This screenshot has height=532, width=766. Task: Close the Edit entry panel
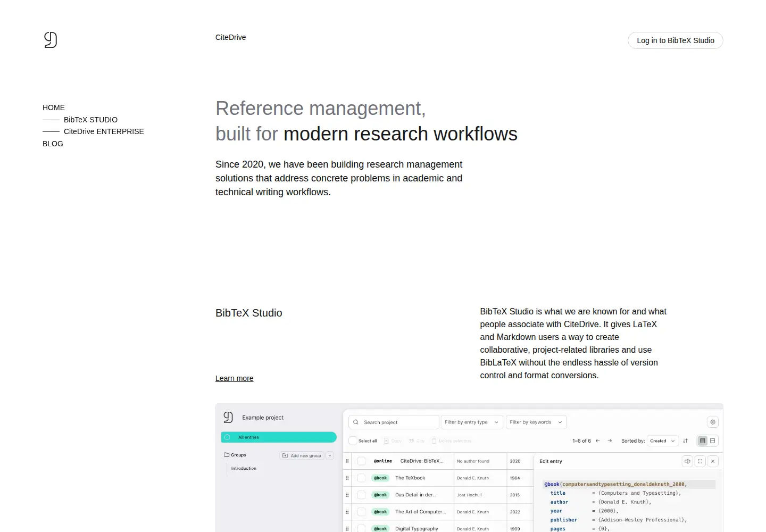click(x=713, y=461)
